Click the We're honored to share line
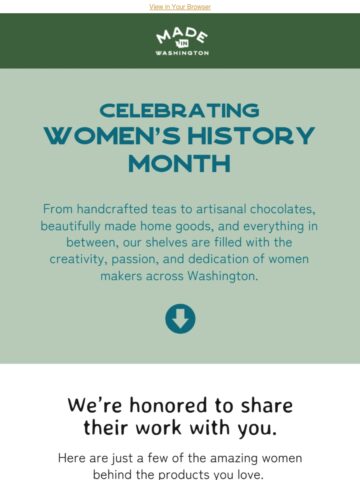Image resolution: width=360 pixels, height=480 pixels. point(180,406)
